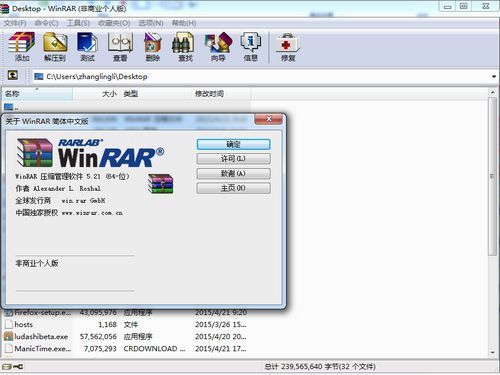Open the Tools (工具) menu

point(78,23)
